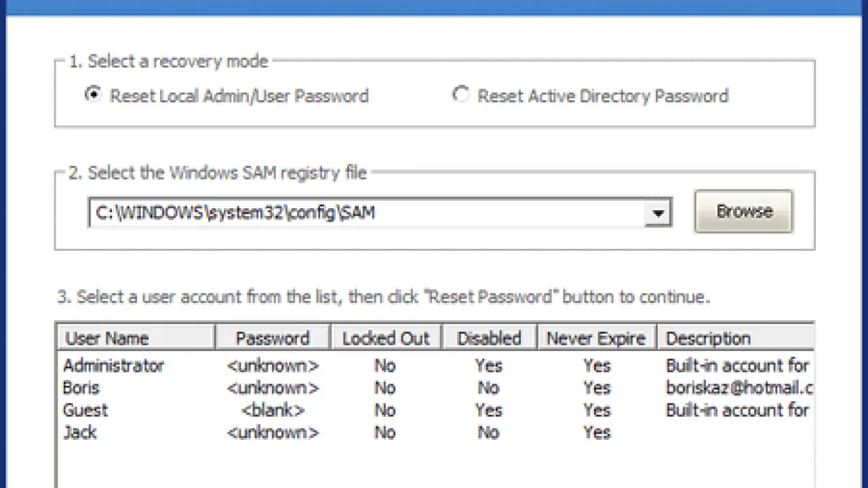Screen dimensions: 868x488
Task: Select the Boris user account
Action: point(435,388)
